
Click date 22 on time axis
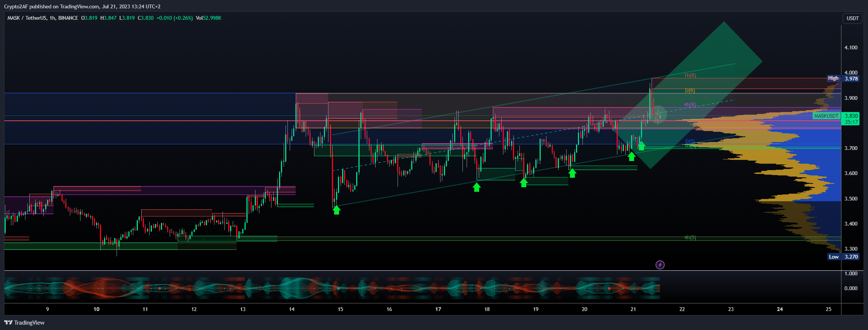coord(682,309)
